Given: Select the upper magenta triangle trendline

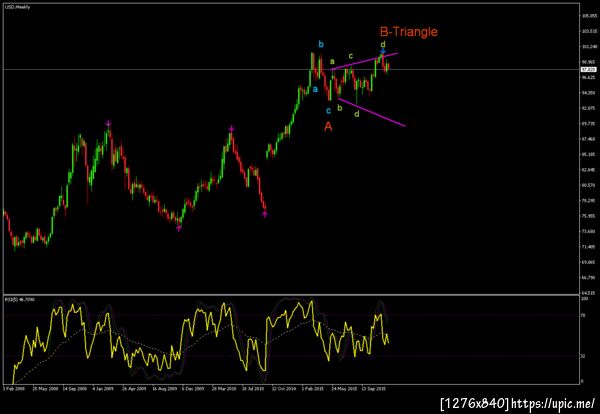Looking at the screenshot, I should click(x=365, y=61).
